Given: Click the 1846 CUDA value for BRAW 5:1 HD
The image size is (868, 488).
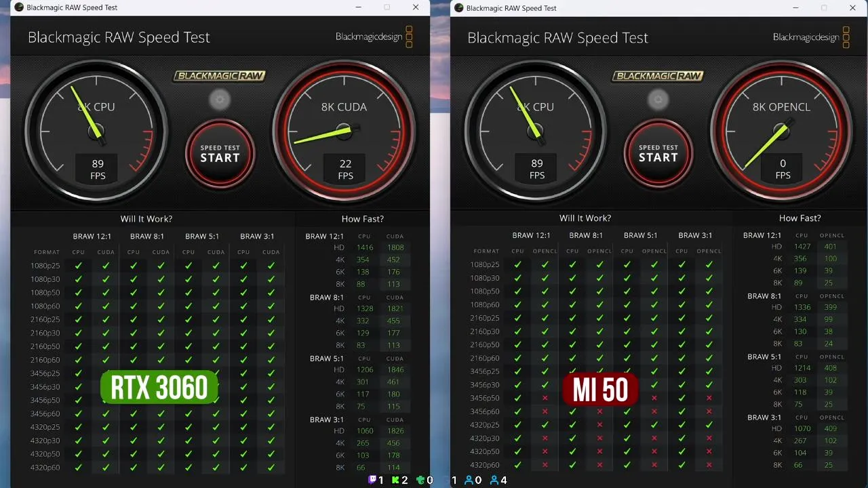Looking at the screenshot, I should 395,369.
